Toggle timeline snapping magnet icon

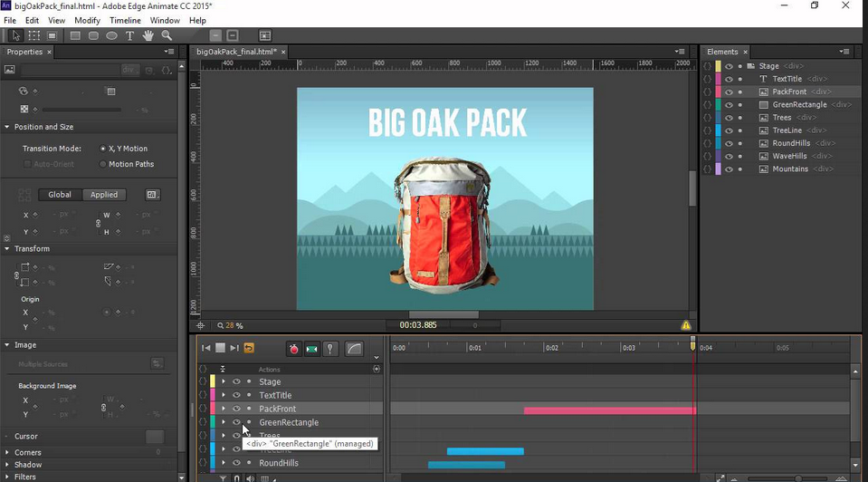[236, 478]
